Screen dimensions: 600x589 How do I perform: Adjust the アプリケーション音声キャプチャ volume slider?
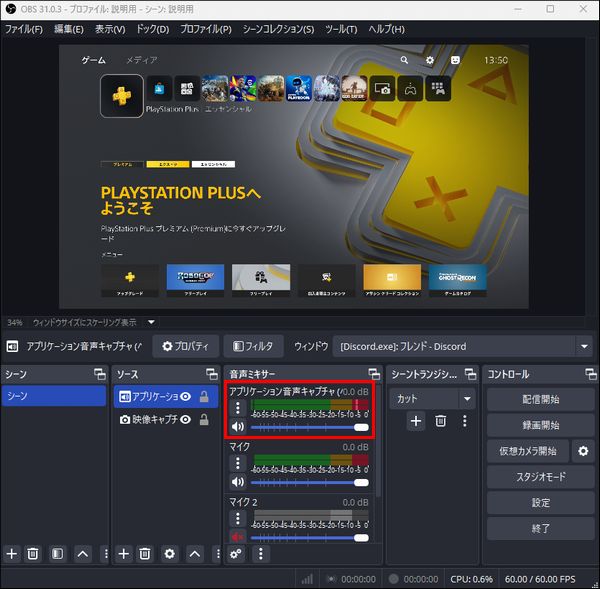click(310, 427)
